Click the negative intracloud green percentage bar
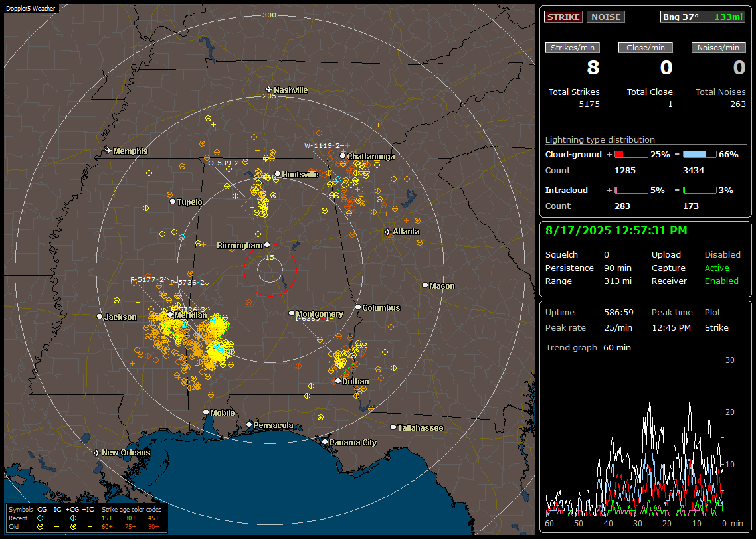The width and height of the screenshot is (756, 539). click(700, 191)
